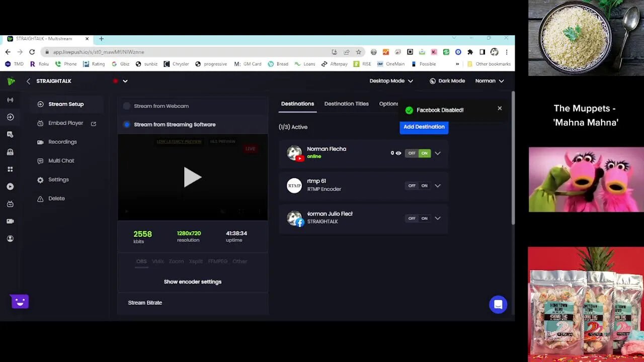Open the Norman account dropdown

[x=490, y=81]
